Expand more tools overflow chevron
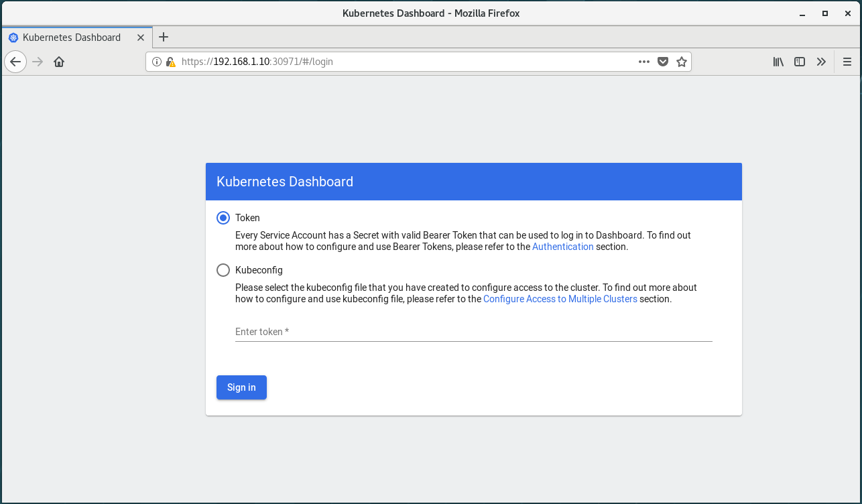 click(821, 62)
